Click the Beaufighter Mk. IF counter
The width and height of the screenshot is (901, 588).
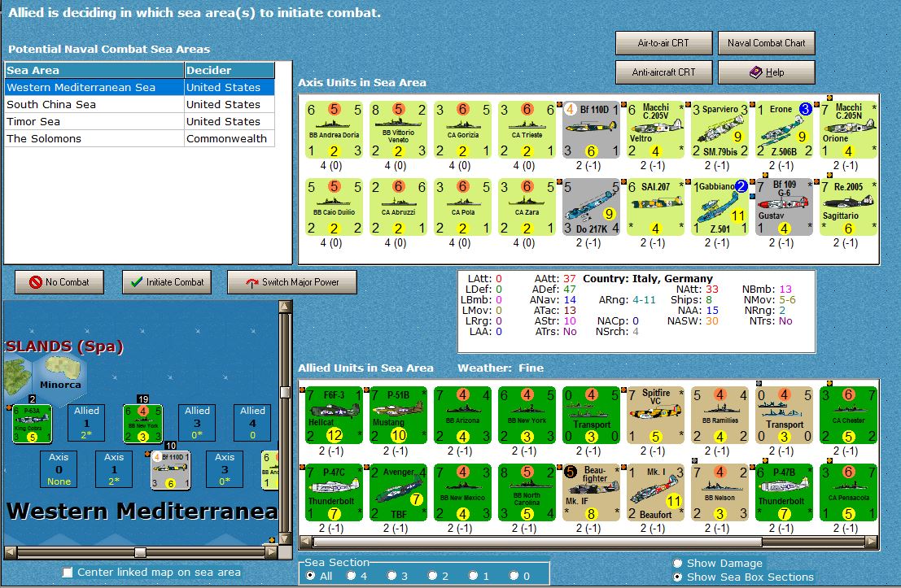[x=591, y=493]
